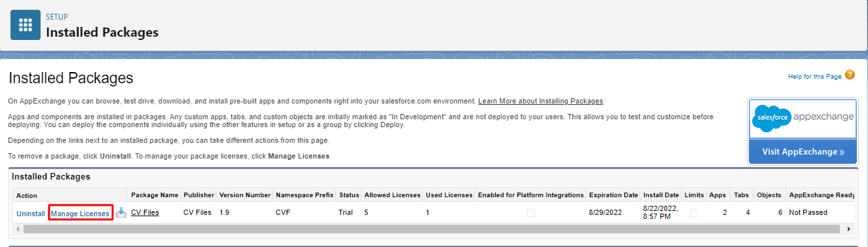This screenshot has height=247, width=868.
Task: Click the 8/22/2022, 8:57 PM install date
Action: pyautogui.click(x=660, y=212)
